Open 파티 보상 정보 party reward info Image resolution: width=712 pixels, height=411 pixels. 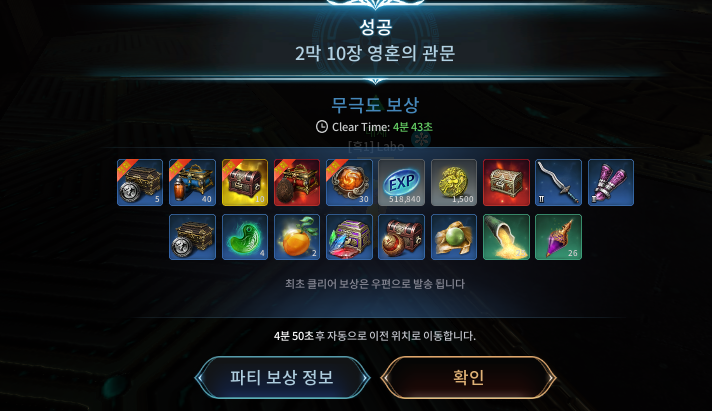click(282, 377)
